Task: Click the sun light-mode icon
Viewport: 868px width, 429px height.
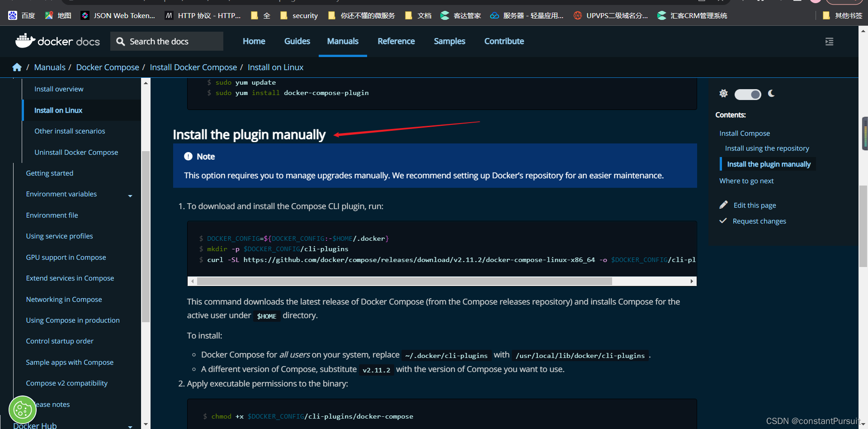Action: point(724,94)
